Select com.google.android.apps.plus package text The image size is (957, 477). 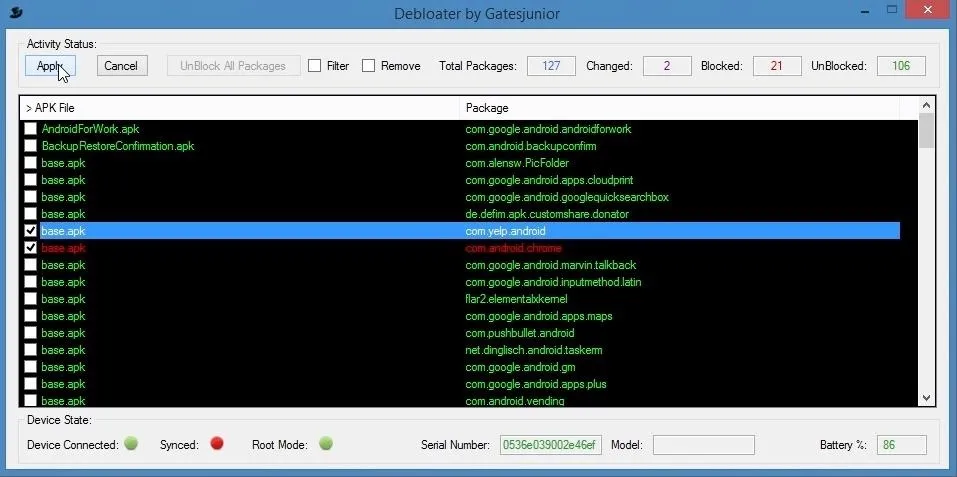pos(536,384)
